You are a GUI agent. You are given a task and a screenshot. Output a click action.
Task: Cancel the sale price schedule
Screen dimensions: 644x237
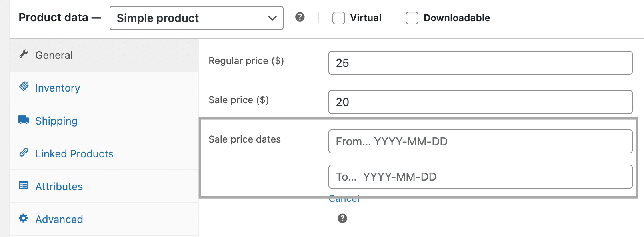[x=344, y=199]
